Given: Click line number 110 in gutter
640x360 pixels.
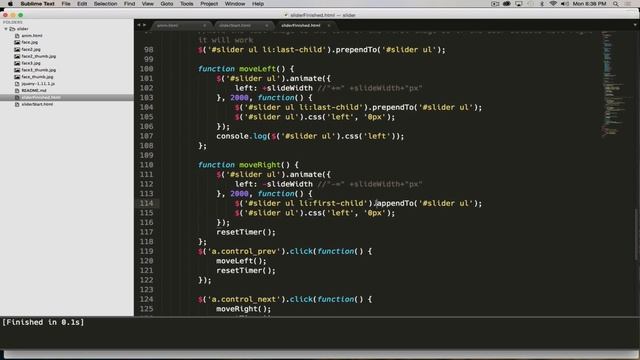Looking at the screenshot, I should pos(147,165).
